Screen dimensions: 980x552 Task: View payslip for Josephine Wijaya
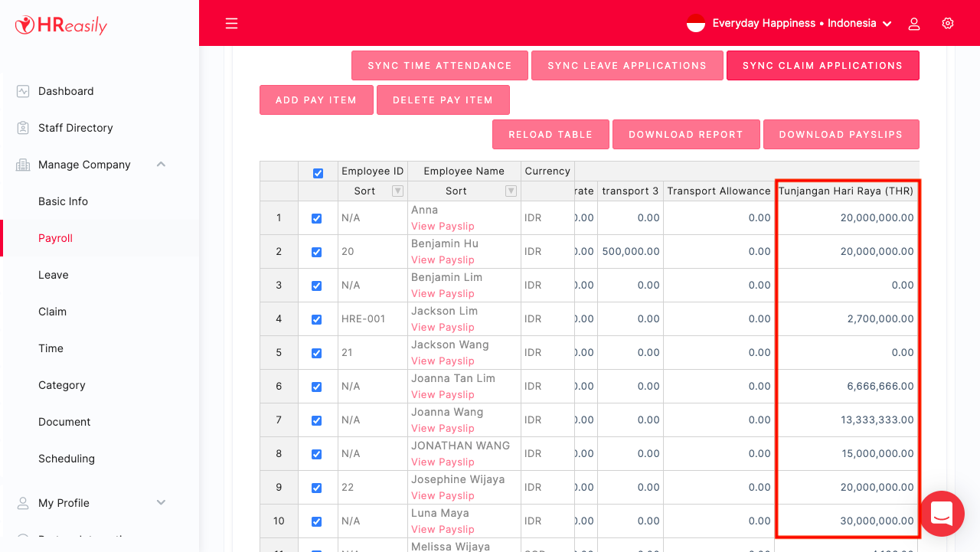(443, 495)
